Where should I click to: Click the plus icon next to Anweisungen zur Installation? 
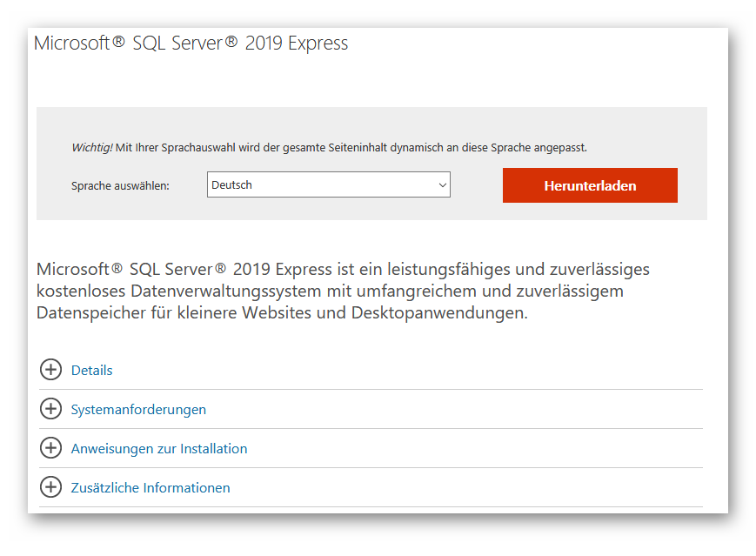pyautogui.click(x=50, y=448)
